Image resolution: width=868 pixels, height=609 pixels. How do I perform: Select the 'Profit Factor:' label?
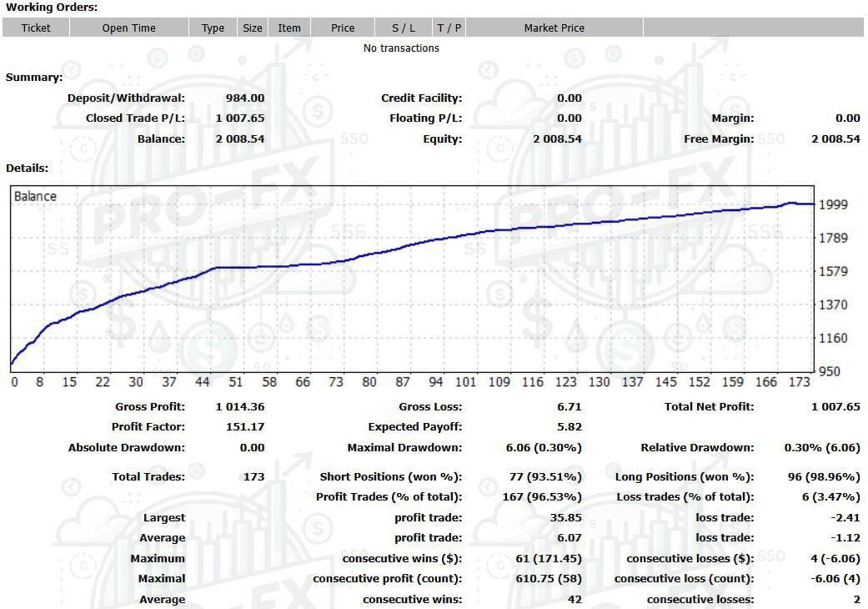pos(148,427)
